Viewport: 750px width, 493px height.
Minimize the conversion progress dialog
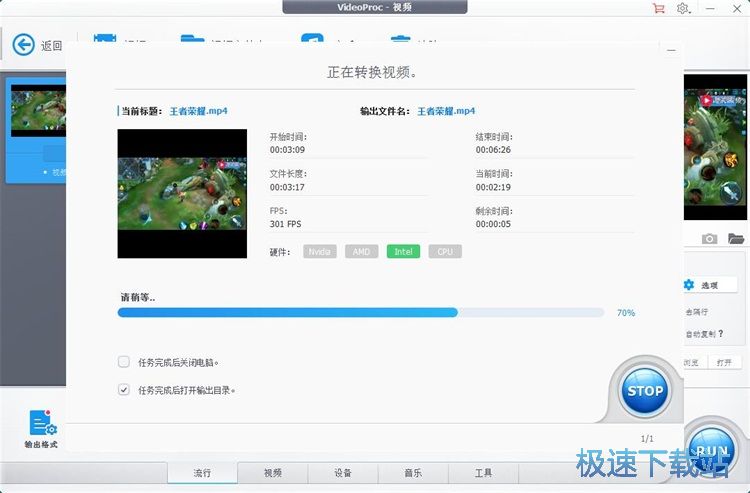[x=671, y=50]
